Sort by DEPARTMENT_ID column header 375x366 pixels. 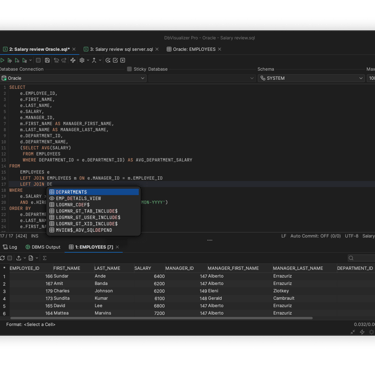[x=355, y=268]
